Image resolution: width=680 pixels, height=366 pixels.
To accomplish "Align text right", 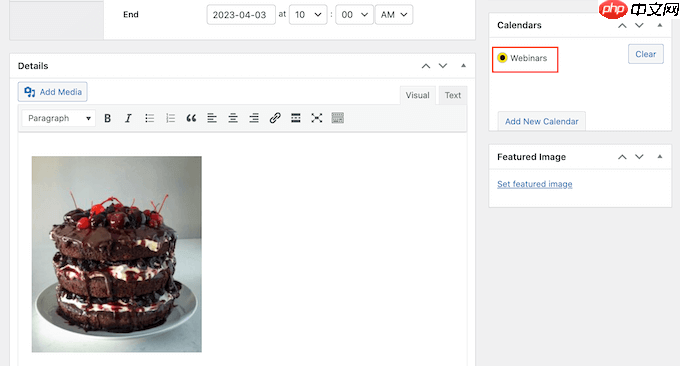I will pos(254,118).
